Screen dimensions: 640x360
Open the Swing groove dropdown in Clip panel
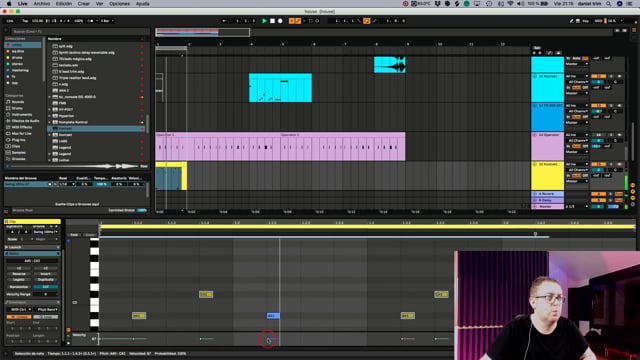[45, 232]
